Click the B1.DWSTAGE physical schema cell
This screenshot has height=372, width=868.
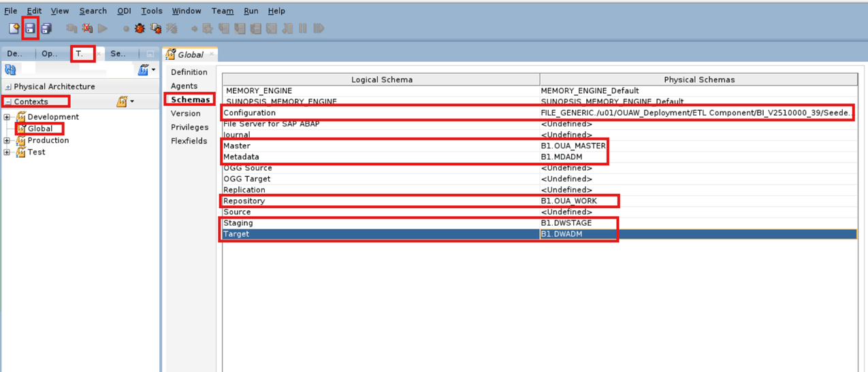coord(698,223)
